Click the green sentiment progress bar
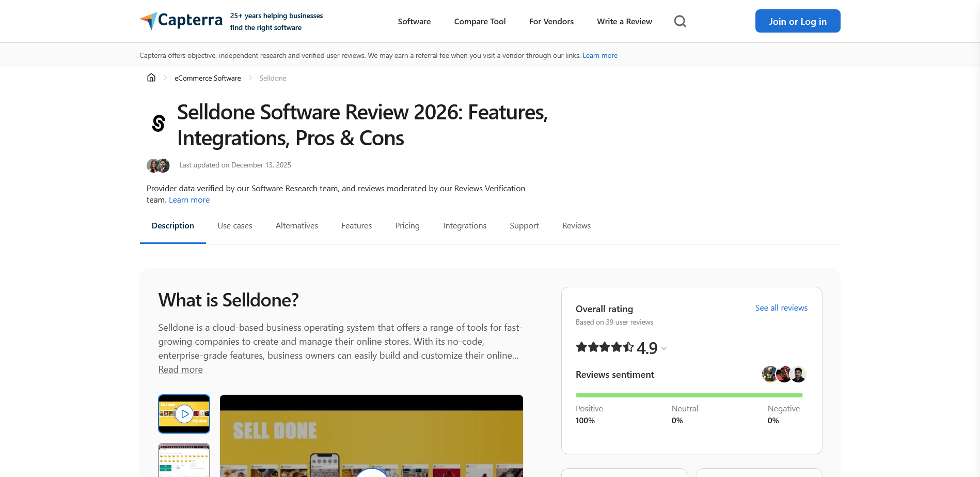 pos(689,395)
